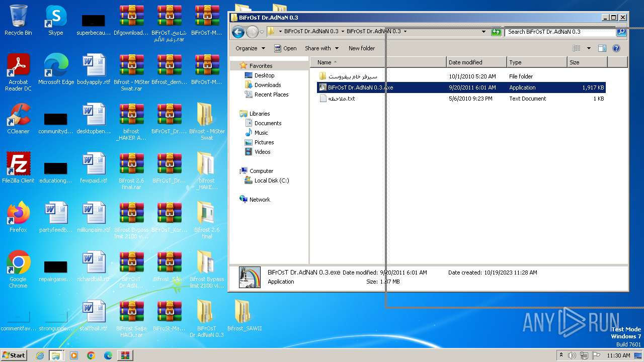The image size is (644, 362).
Task: Select millionpalm.rtf on the desktop
Action: coord(94,217)
